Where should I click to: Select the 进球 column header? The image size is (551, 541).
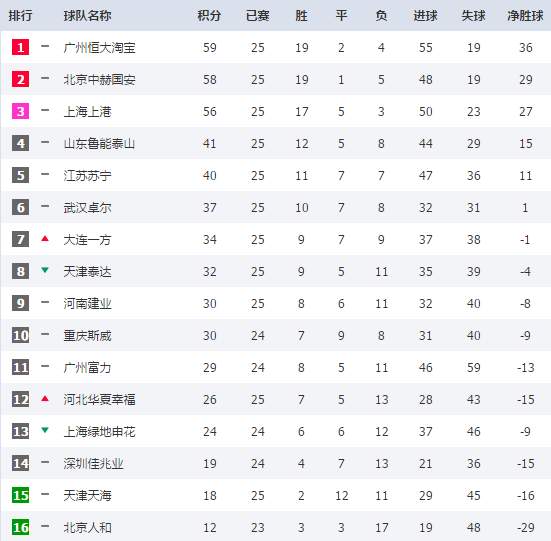click(425, 16)
